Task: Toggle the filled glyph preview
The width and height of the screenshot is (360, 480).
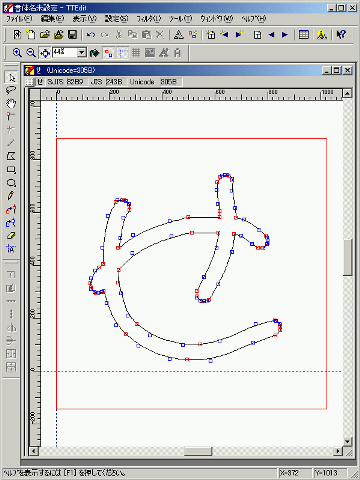Action: tap(95, 53)
